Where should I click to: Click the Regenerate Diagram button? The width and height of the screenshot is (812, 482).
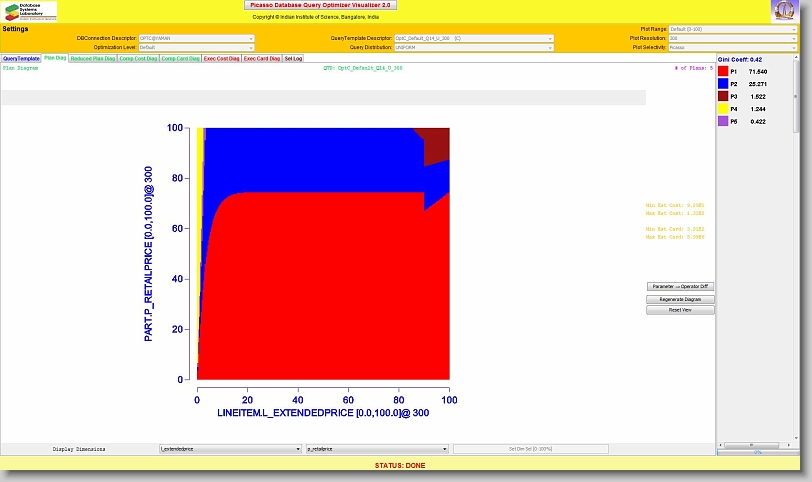pos(680,299)
